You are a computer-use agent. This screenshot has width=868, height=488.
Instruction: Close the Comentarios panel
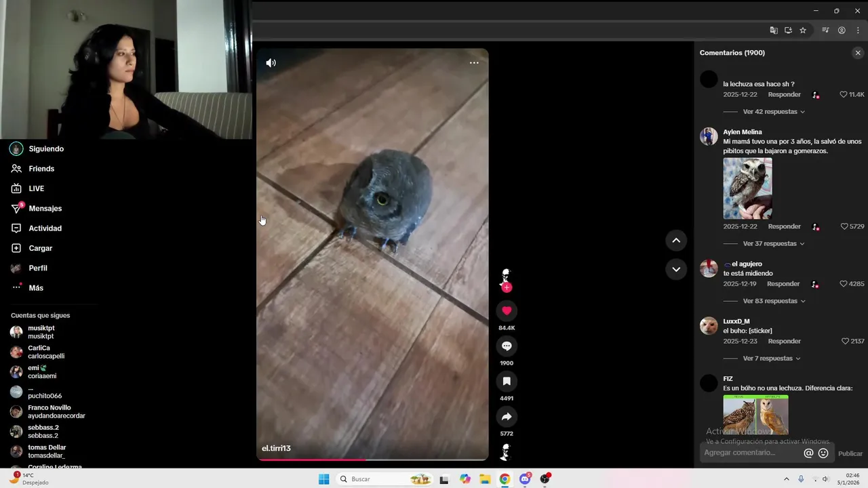(858, 53)
